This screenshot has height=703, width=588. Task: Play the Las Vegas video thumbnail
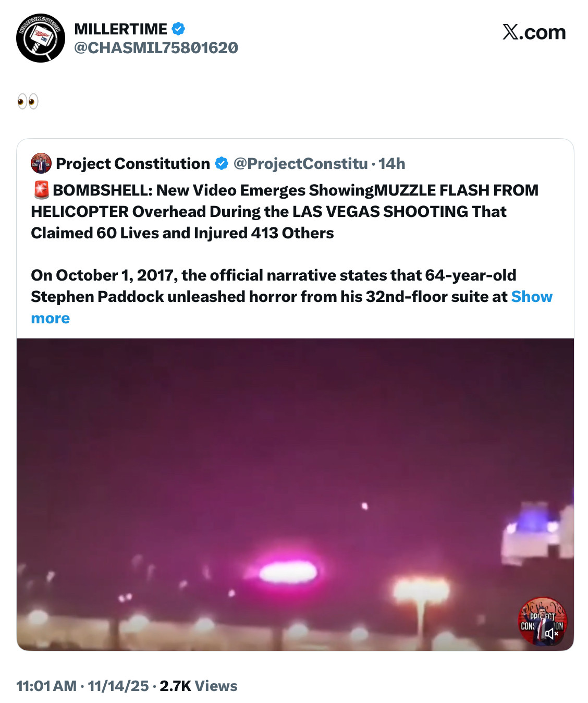point(295,494)
